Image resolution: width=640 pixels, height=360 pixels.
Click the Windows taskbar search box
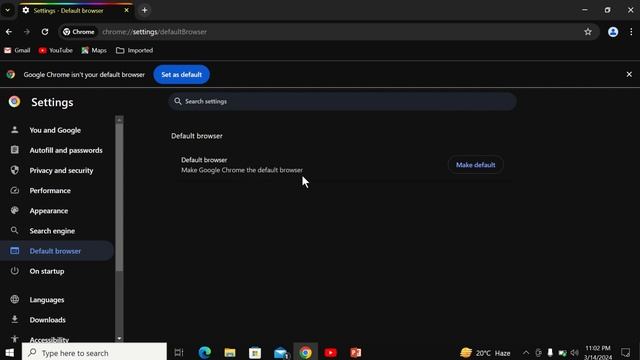[x=94, y=352]
